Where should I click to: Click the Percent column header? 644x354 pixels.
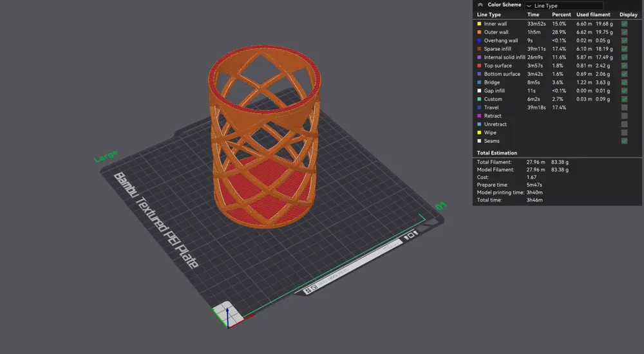(562, 14)
